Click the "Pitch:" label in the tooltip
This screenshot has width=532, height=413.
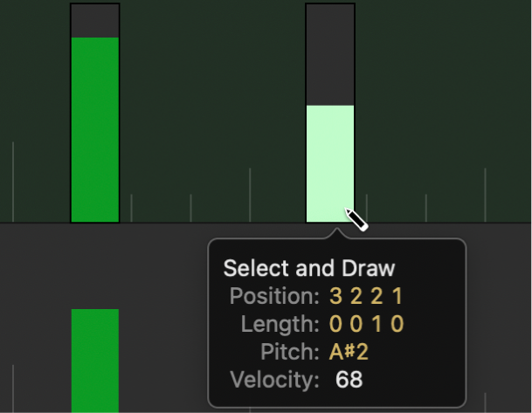[293, 352]
